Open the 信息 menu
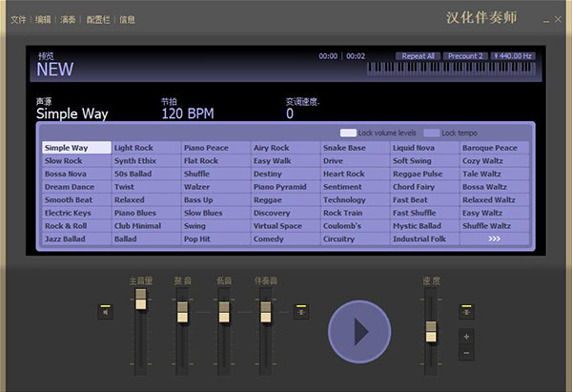The image size is (572, 392). coord(127,19)
